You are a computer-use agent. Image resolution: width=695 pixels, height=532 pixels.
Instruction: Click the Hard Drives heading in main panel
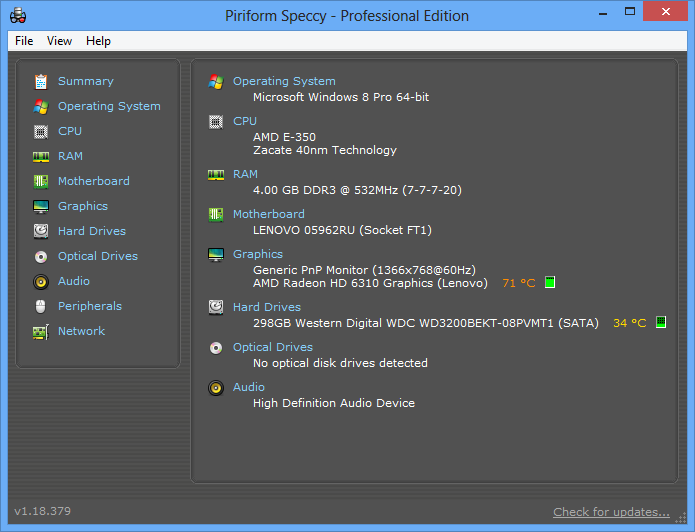click(266, 307)
